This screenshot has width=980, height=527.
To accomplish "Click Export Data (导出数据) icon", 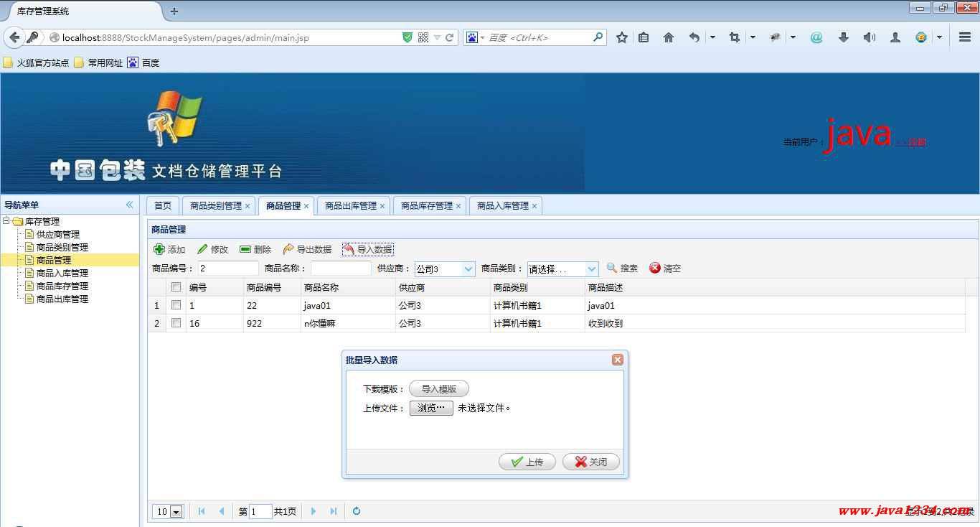I will (x=288, y=249).
